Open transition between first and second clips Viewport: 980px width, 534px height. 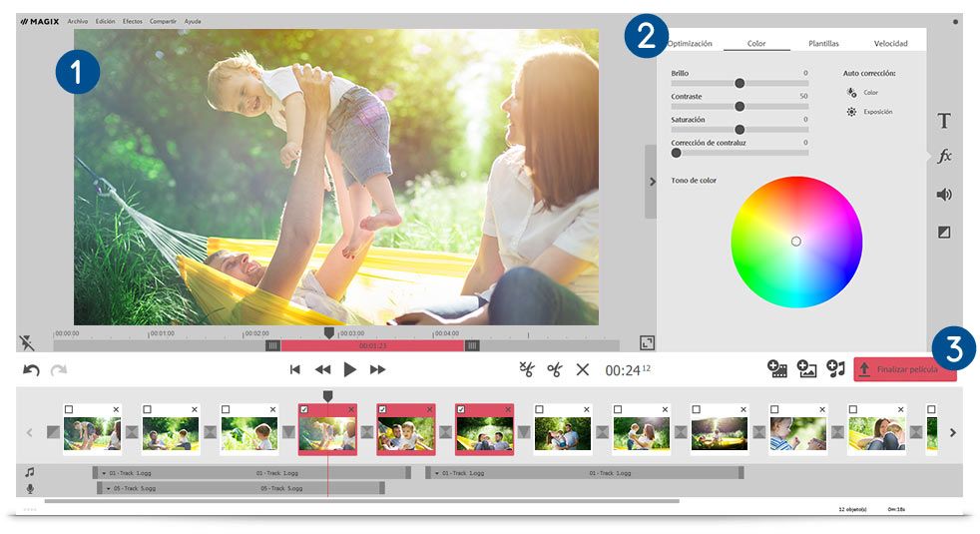tap(132, 432)
